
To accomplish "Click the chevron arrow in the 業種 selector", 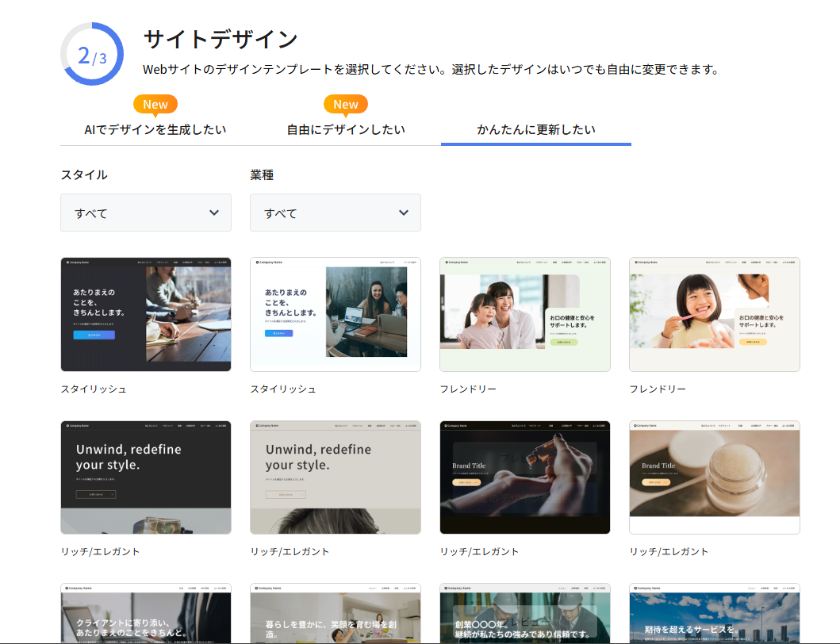I will coord(404,213).
